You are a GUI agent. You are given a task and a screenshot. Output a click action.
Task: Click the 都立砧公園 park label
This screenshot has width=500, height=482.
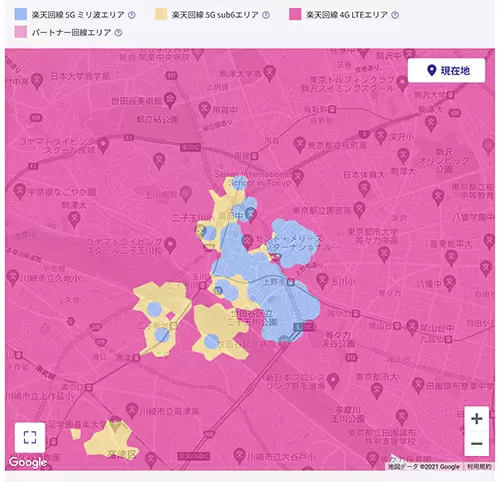pyautogui.click(x=157, y=119)
